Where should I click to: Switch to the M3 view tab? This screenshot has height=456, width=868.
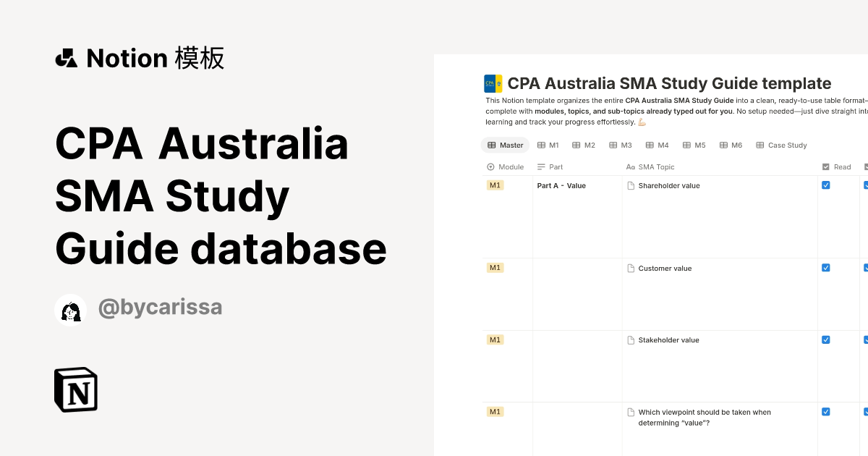(x=621, y=145)
